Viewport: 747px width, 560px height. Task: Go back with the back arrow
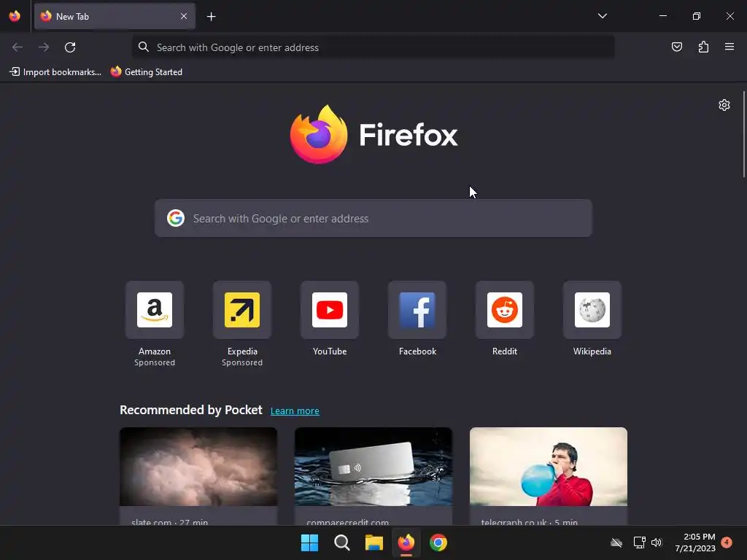pos(18,47)
